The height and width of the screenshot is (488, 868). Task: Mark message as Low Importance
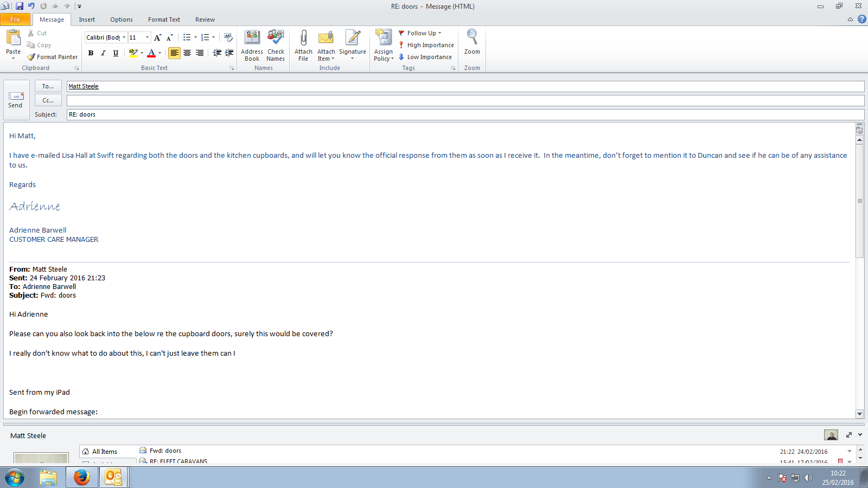pyautogui.click(x=425, y=57)
